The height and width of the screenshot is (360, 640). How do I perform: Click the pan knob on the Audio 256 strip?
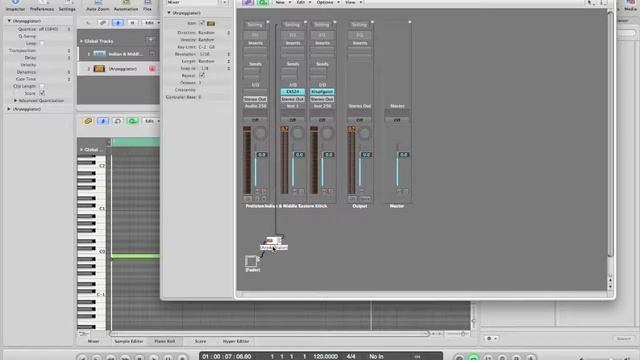tap(260, 133)
